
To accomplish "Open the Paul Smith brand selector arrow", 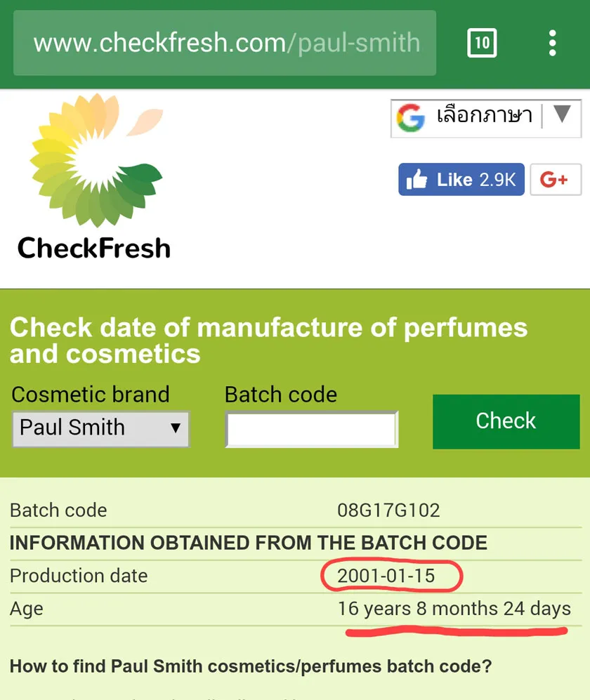I will (x=177, y=428).
